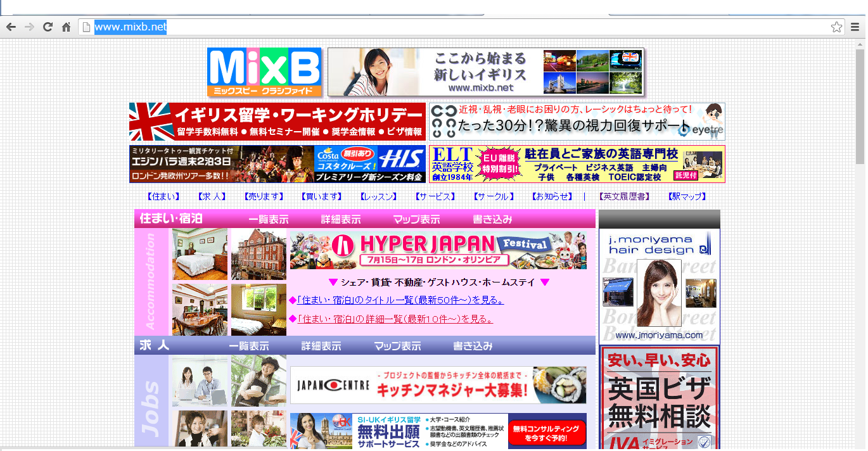Image resolution: width=868 pixels, height=451 pixels.
Task: Click the chef with hat jobs photo
Action: pos(258,381)
